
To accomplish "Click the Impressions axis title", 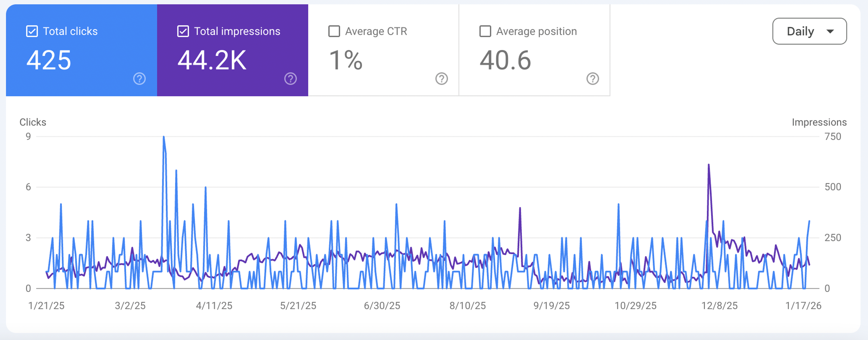I will pos(819,122).
